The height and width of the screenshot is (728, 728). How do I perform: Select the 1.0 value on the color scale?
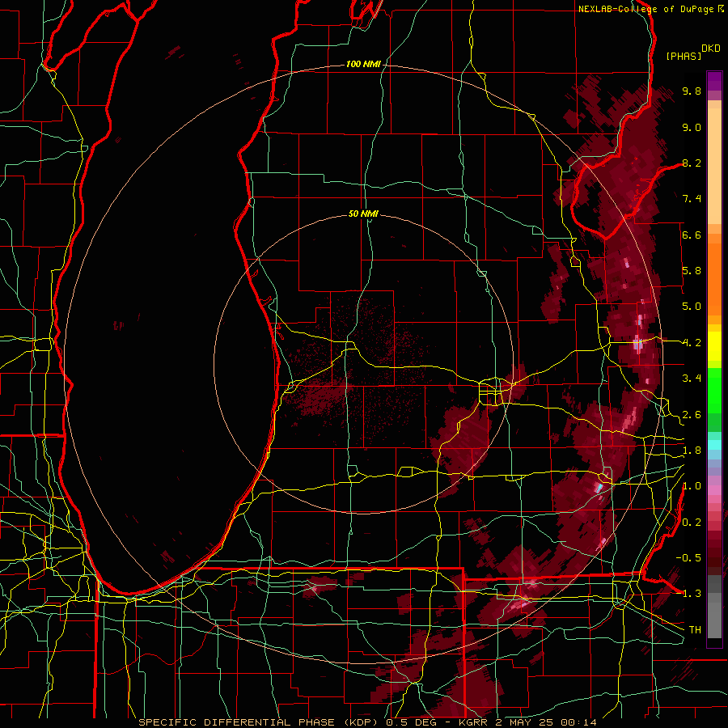(x=692, y=486)
